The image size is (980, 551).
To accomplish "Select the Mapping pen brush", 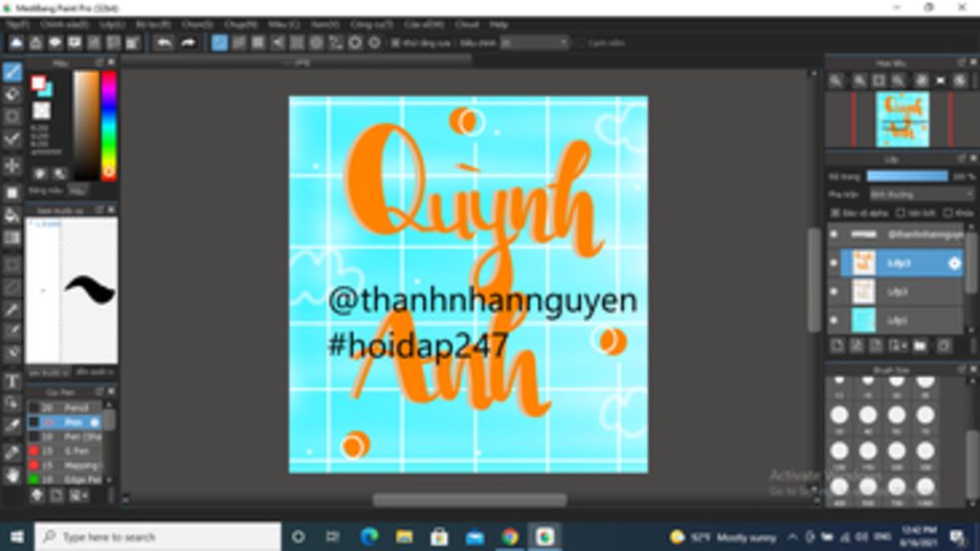I will click(x=65, y=465).
